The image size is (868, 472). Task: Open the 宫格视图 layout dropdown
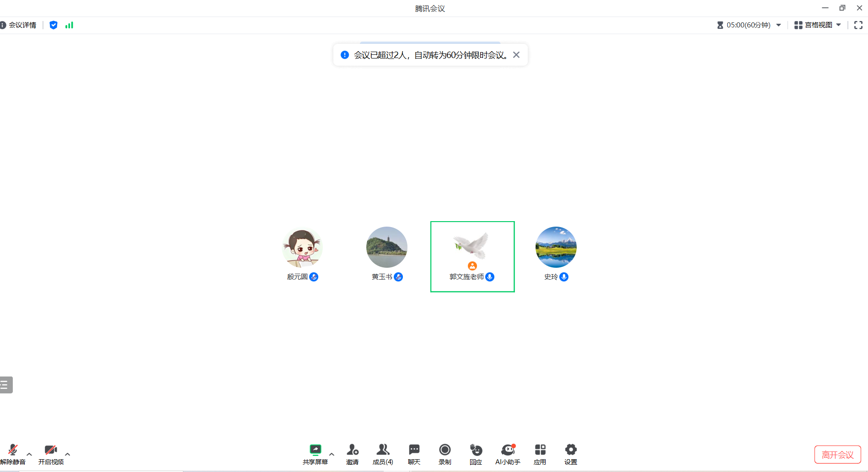coord(818,25)
